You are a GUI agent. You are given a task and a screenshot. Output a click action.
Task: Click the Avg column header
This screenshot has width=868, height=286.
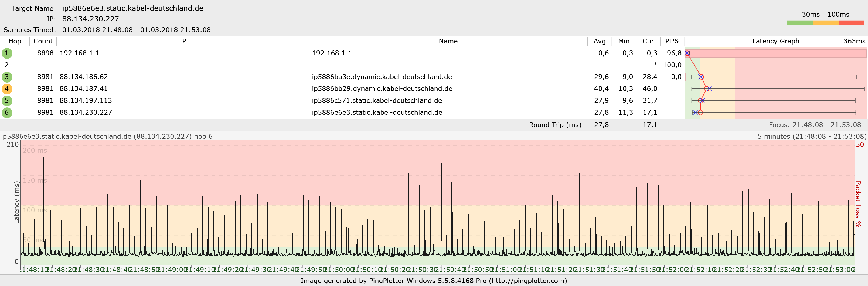(600, 41)
